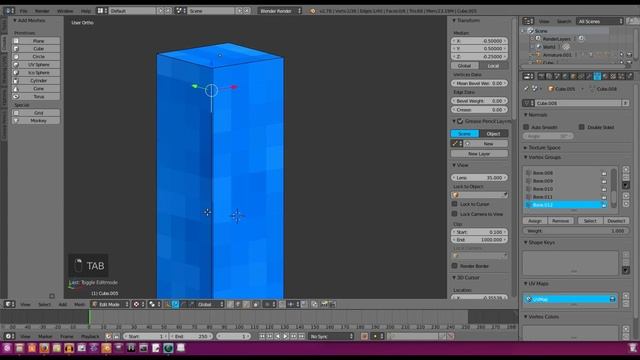640x360 pixels.
Task: Add a Cylinder mesh primitive
Action: [x=36, y=80]
